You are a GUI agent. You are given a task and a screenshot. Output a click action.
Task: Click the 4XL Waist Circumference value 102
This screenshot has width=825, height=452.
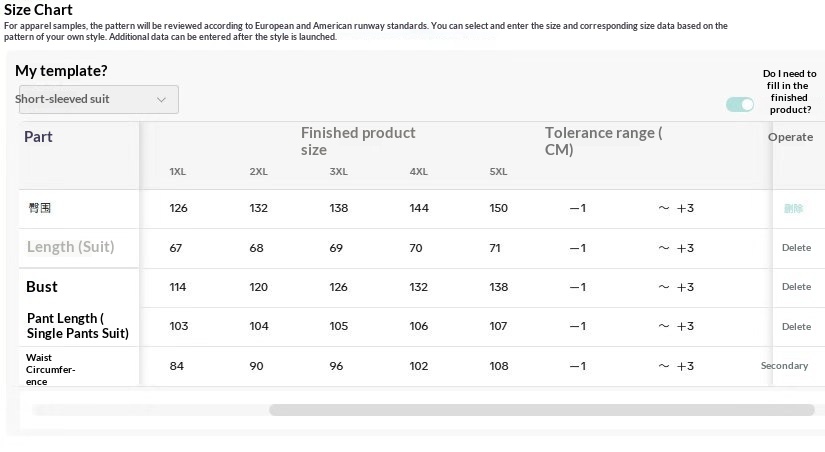(419, 366)
